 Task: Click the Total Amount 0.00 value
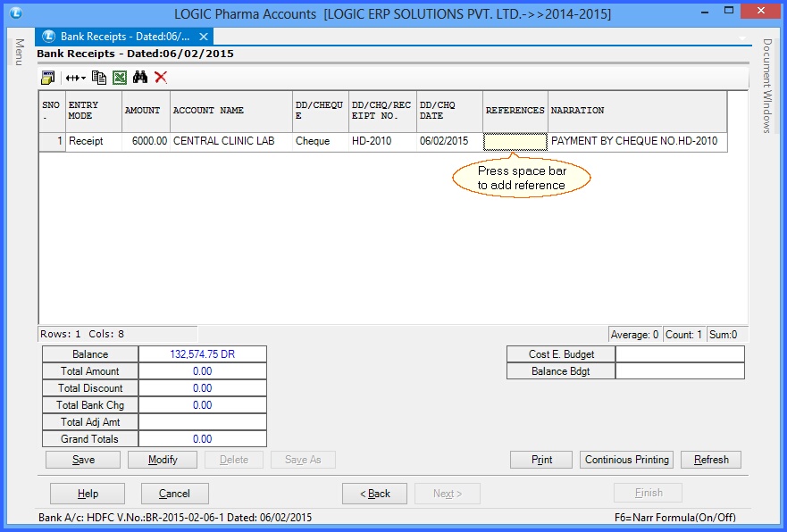click(x=202, y=371)
